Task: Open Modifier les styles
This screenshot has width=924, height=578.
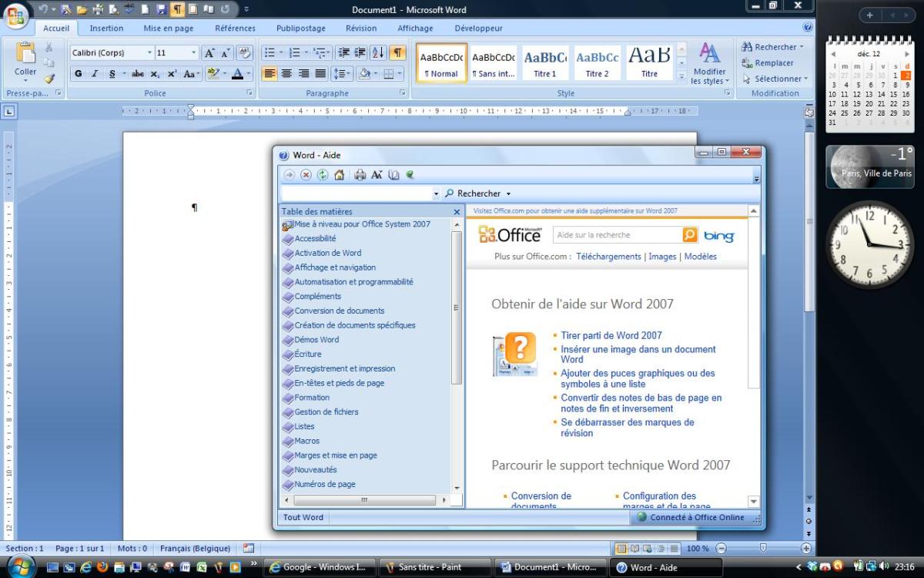Action: pyautogui.click(x=709, y=63)
